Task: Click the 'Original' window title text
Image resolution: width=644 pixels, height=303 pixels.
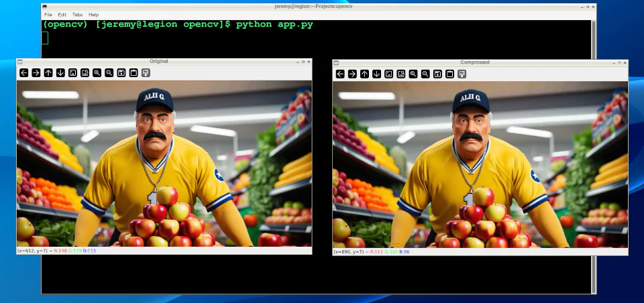Action: tap(158, 62)
